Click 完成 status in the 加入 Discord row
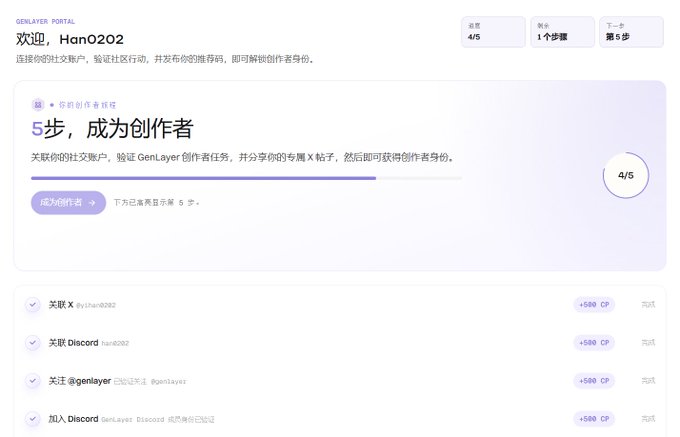The height and width of the screenshot is (437, 680). [648, 419]
